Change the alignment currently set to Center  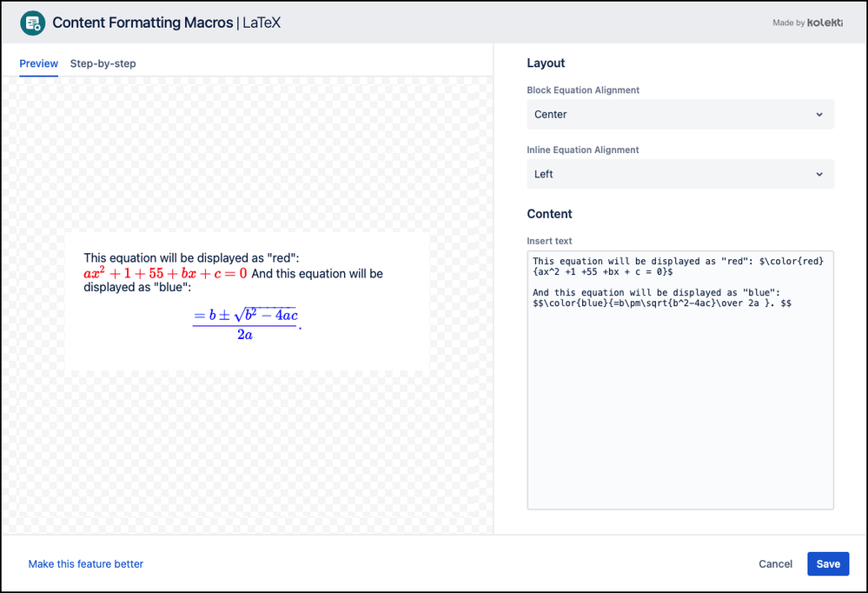679,114
